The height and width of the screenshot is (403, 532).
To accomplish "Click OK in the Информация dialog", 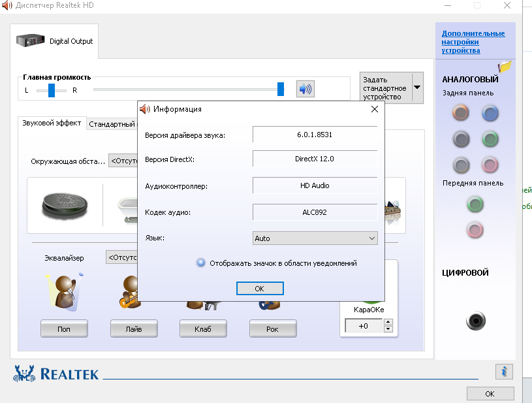I will [260, 289].
